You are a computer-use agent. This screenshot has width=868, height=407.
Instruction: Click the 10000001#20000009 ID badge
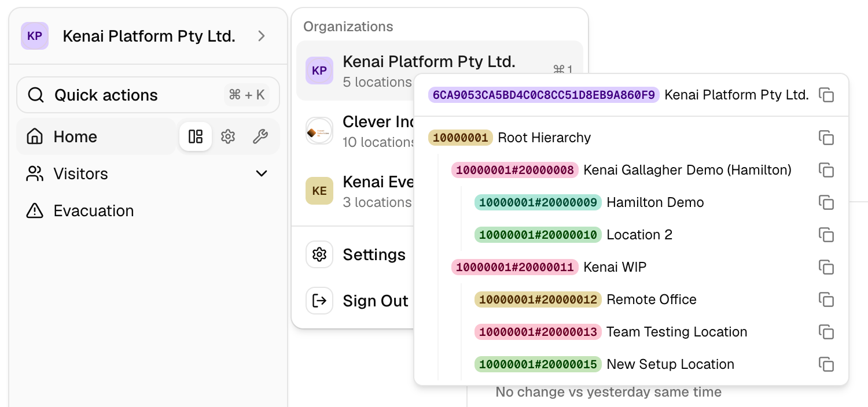(x=538, y=202)
